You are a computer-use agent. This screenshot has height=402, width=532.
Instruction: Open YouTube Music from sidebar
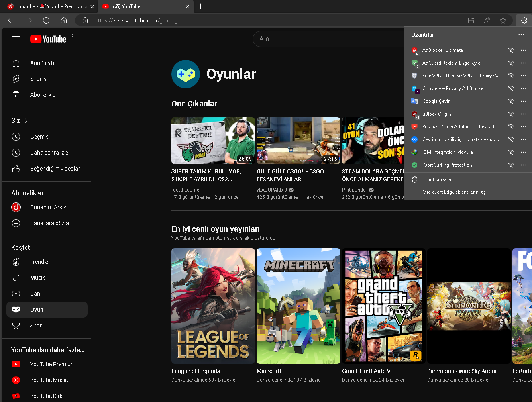pos(47,380)
